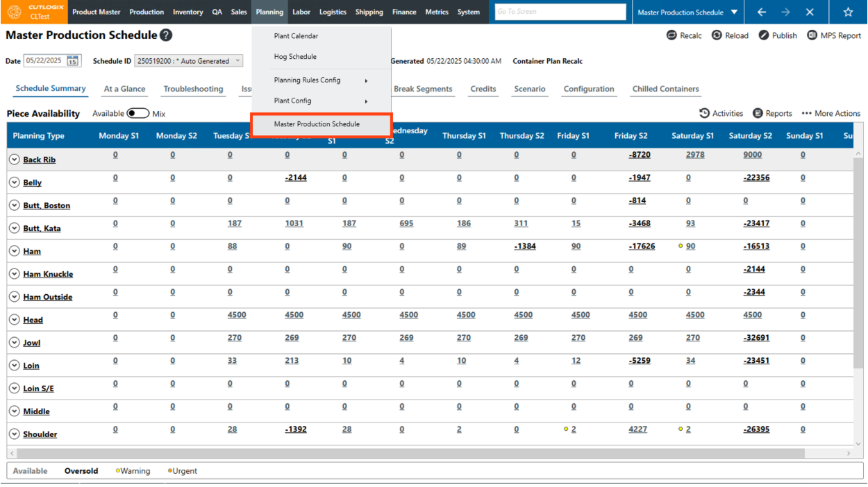Expand the Back Rib row
868x487 pixels.
point(14,160)
